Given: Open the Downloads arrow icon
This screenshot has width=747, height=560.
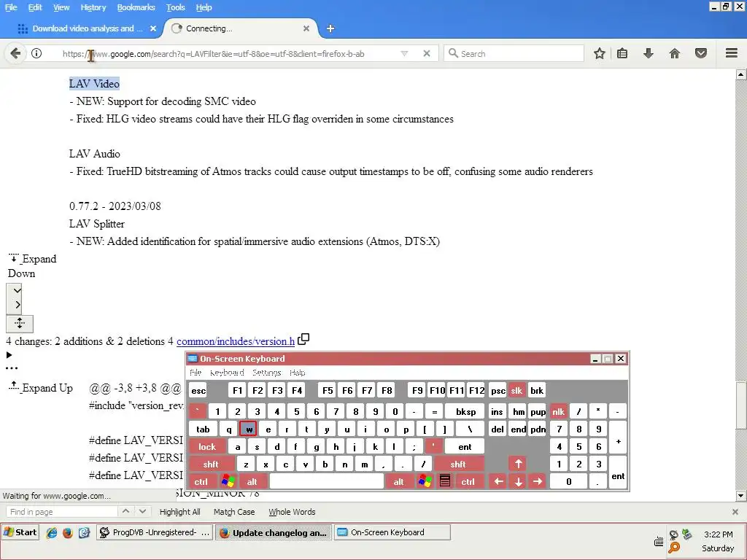Looking at the screenshot, I should pos(648,53).
